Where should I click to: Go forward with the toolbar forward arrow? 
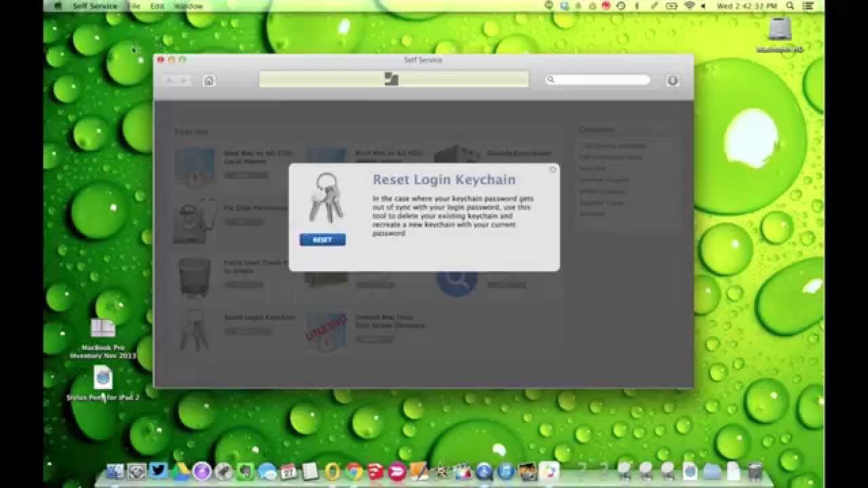coord(183,81)
